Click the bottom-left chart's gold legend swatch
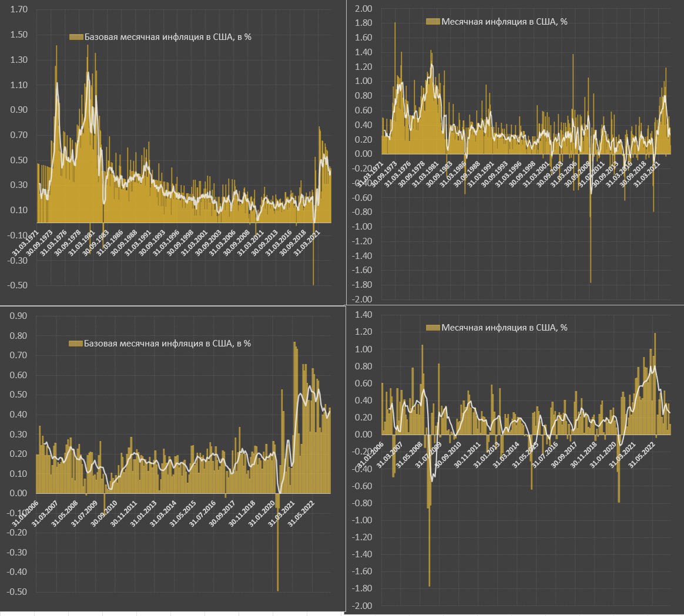Viewport: 684px width, 616px height. click(x=75, y=344)
